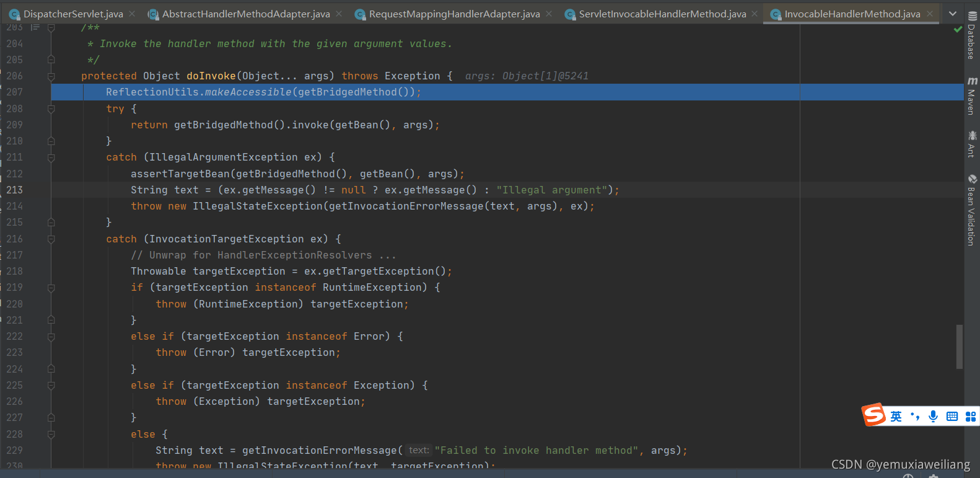Open the Ant tool window
980x478 pixels.
[972, 144]
